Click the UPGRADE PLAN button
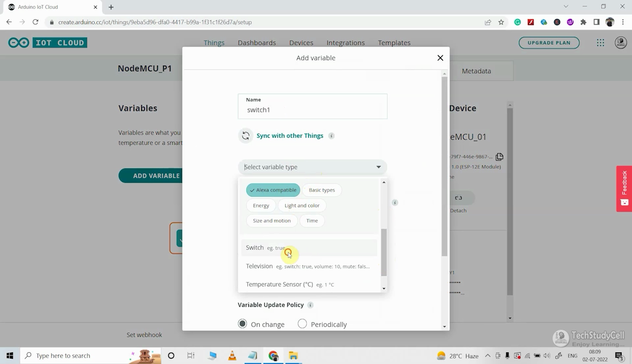Image resolution: width=632 pixels, height=364 pixels. (549, 42)
